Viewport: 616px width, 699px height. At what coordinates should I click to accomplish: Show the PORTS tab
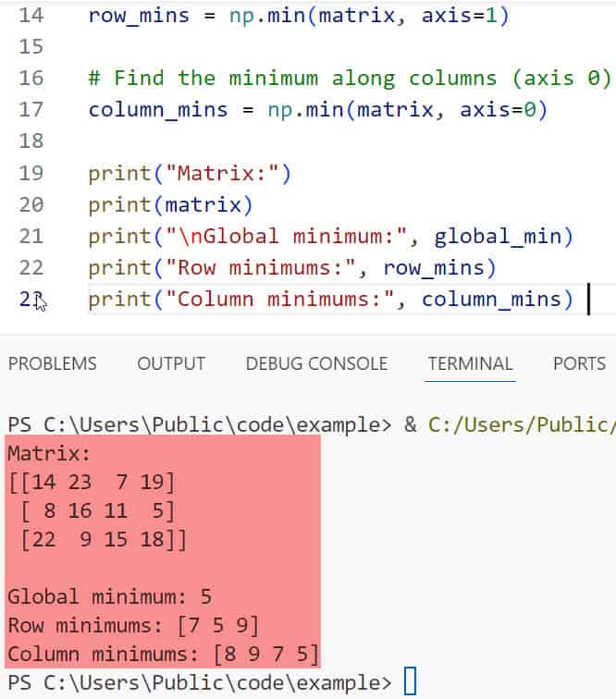coord(579,364)
